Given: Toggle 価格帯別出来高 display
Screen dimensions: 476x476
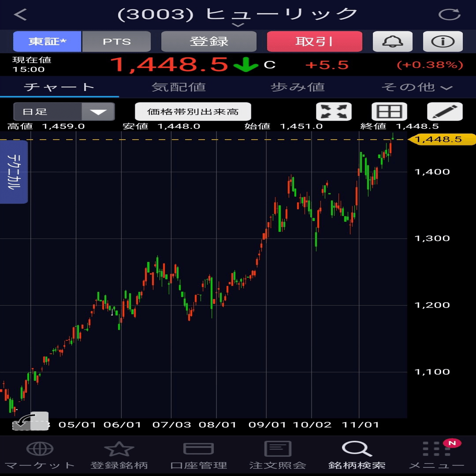Looking at the screenshot, I should [x=193, y=112].
